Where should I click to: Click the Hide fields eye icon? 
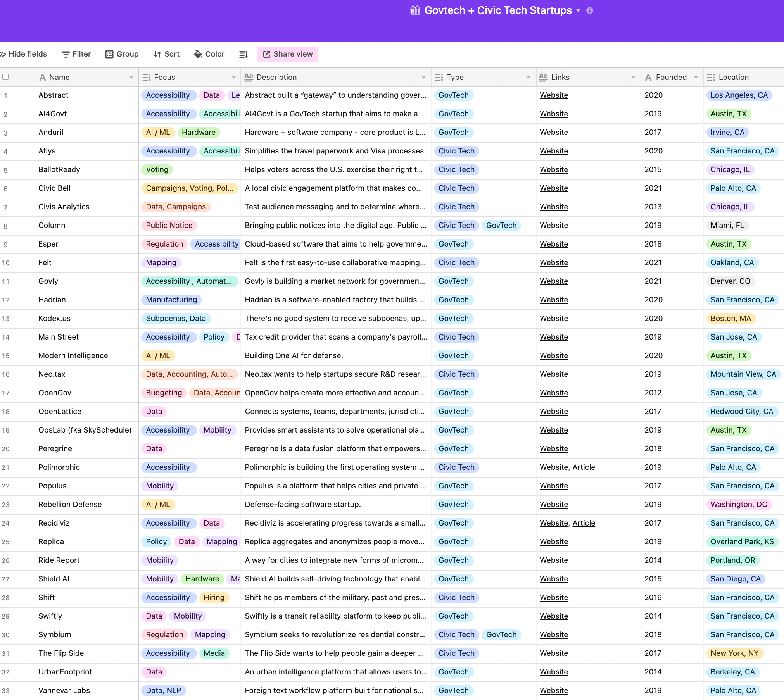point(3,54)
